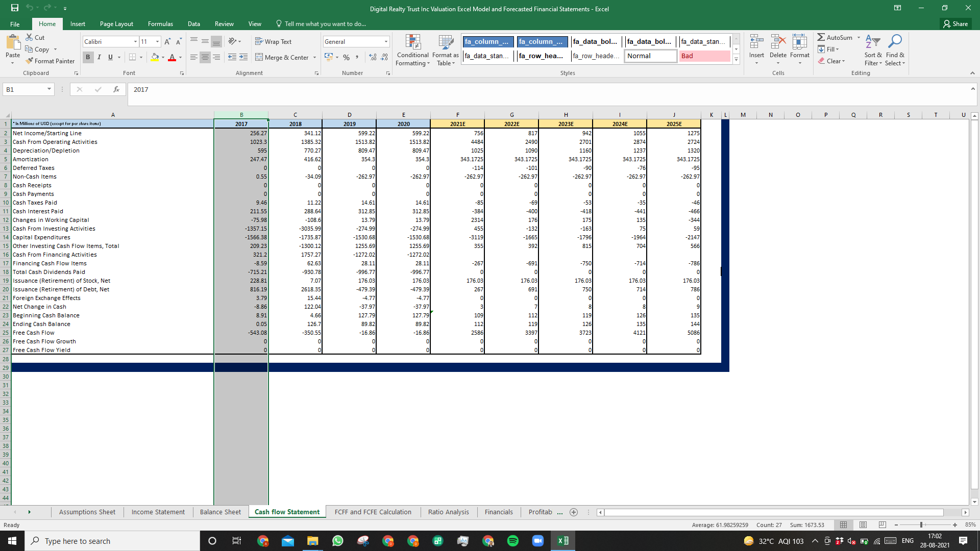Click the red Font Color button

click(172, 57)
